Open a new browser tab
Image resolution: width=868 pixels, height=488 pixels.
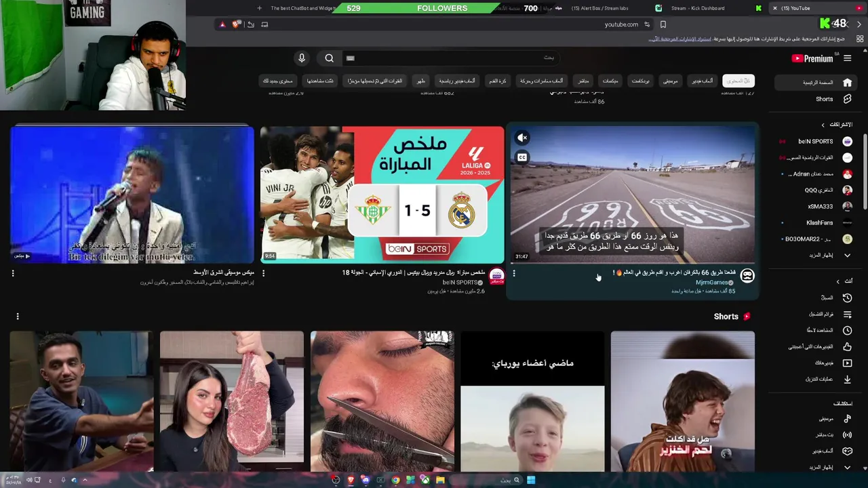[x=259, y=8]
